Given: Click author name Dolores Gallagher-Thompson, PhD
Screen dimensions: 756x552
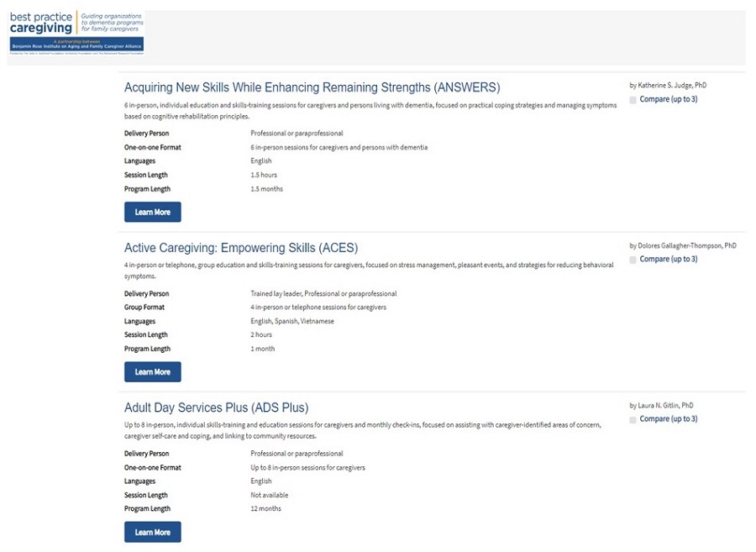Looking at the screenshot, I should click(682, 246).
